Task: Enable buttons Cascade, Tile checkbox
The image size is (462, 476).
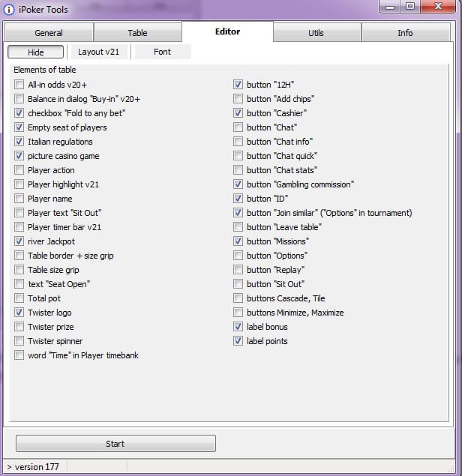Action: [x=238, y=298]
